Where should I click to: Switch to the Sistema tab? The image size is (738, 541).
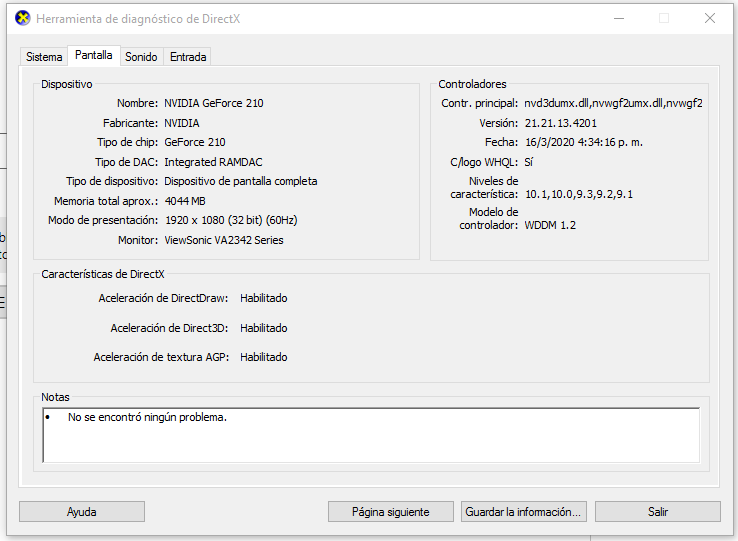[x=44, y=57]
